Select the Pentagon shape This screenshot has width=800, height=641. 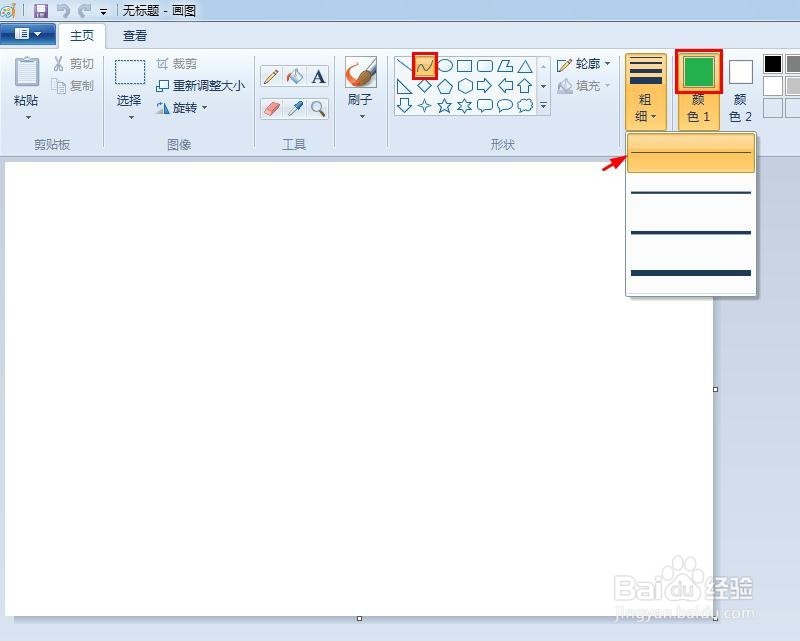445,86
